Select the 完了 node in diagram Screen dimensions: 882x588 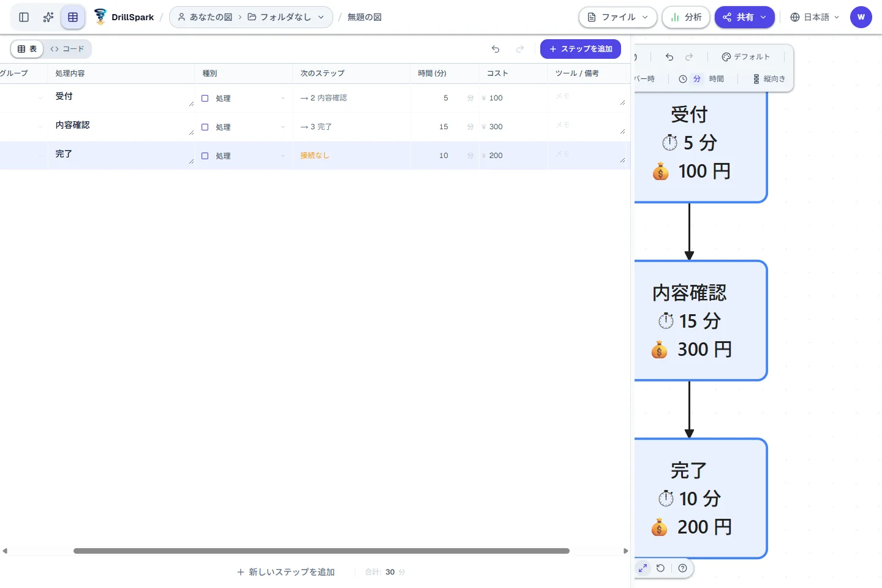click(x=701, y=499)
